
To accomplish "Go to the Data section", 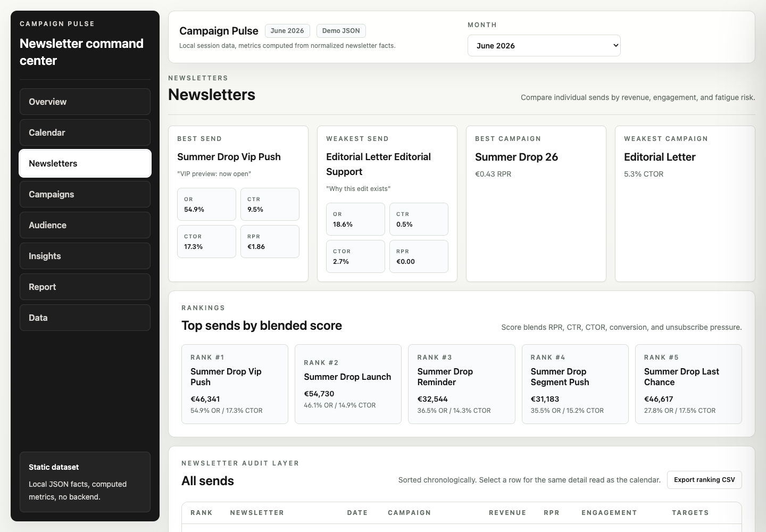I will tap(85, 318).
